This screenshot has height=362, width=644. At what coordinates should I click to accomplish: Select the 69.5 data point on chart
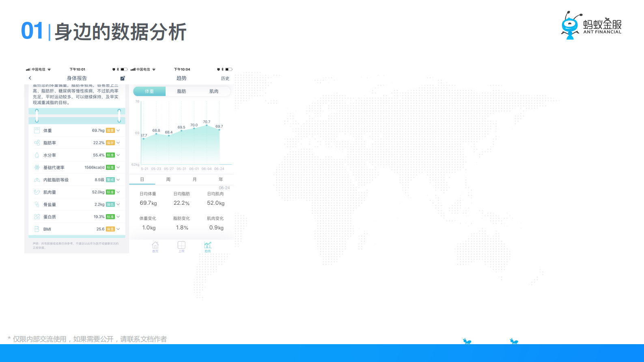pyautogui.click(x=181, y=131)
